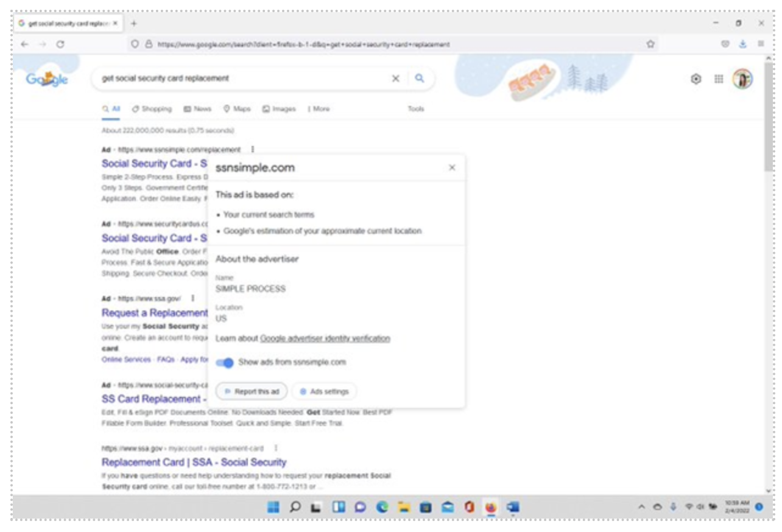Open Word from taskbar

coord(513,507)
